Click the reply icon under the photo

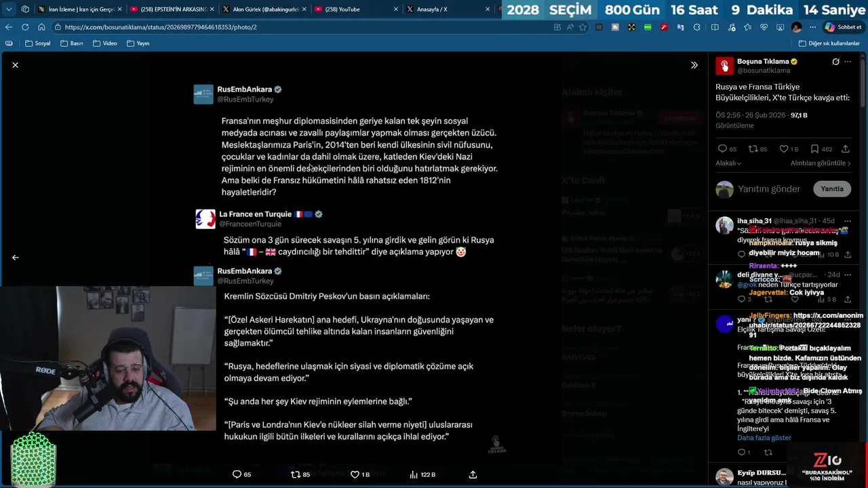tap(241, 474)
